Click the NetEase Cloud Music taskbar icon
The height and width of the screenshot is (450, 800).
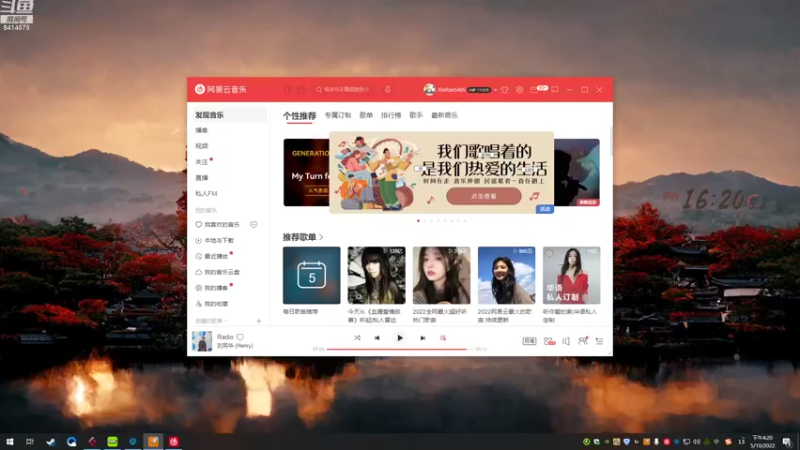tap(173, 441)
